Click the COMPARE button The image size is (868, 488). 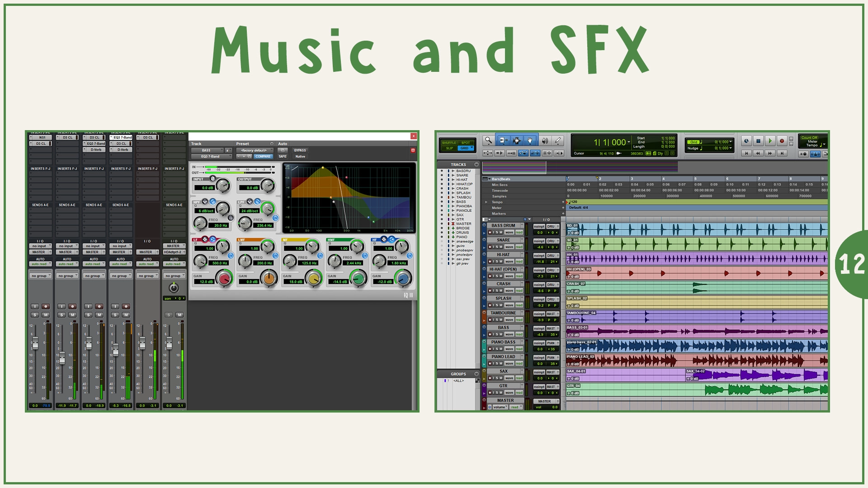tap(263, 156)
